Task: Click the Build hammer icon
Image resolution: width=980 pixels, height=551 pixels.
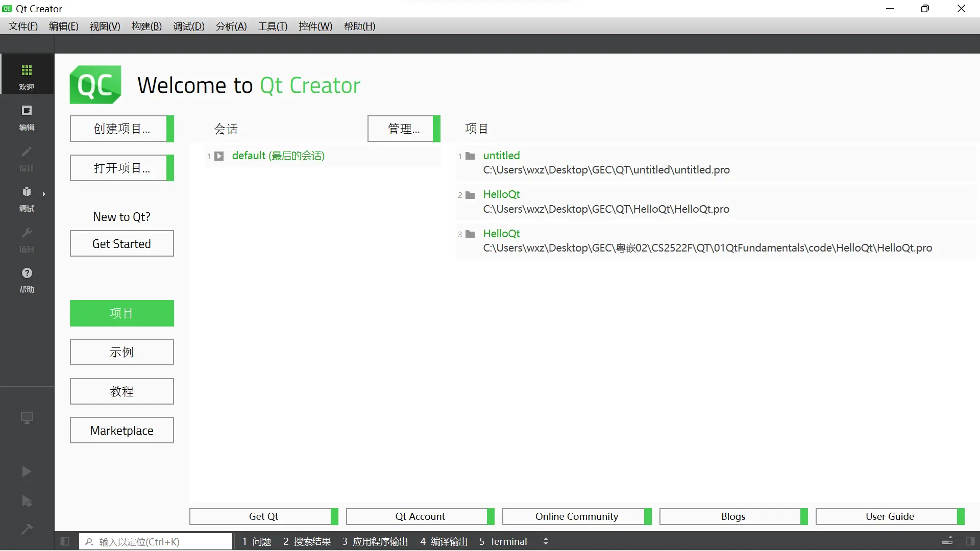Action: coord(27,529)
